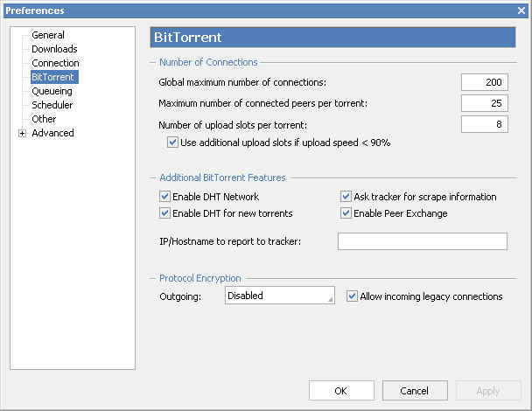532x411 pixels.
Task: Go to Connection settings
Action: 55,63
